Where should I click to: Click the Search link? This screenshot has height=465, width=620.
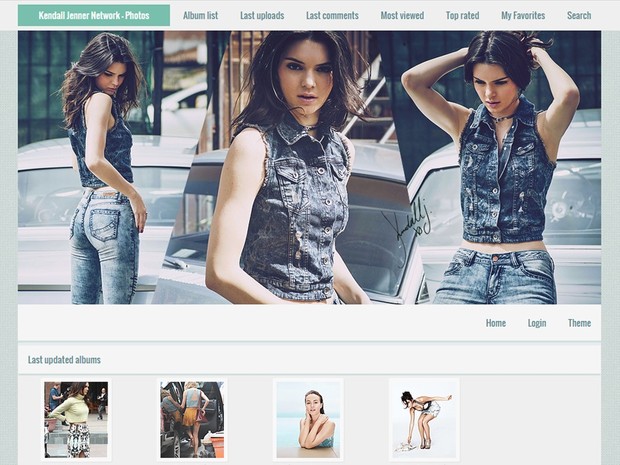click(x=579, y=15)
